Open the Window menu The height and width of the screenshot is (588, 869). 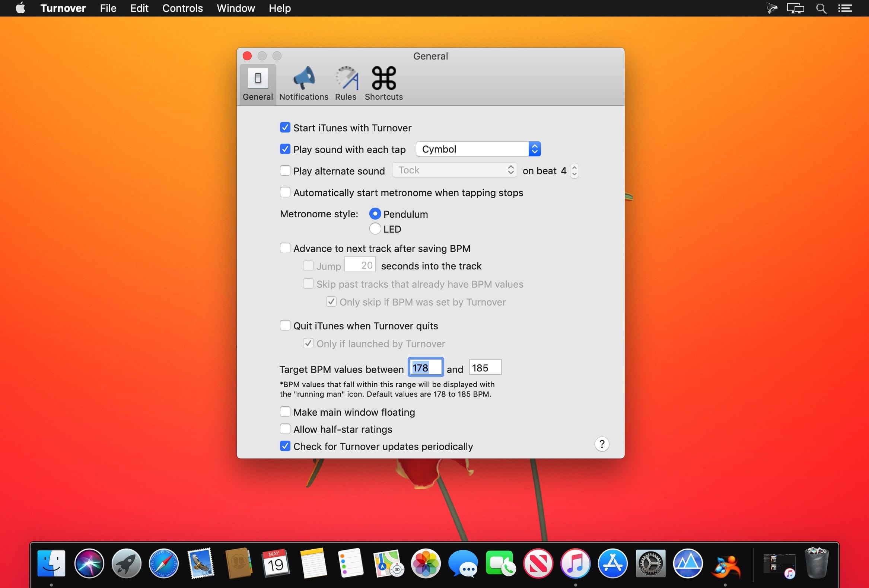236,8
